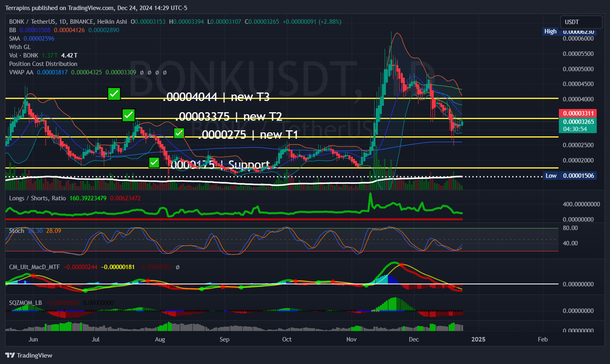This screenshot has height=364, width=610.
Task: Click the CM_Ult_MacD_MTF indicator legend
Action: 34,267
